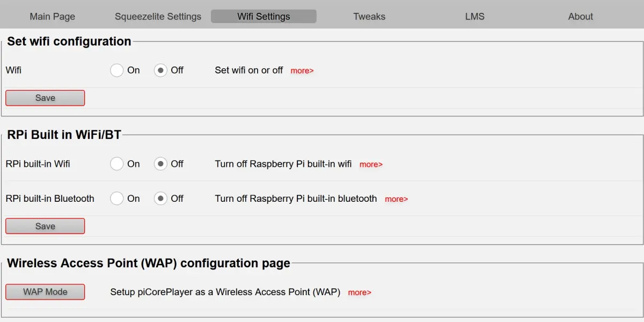Expand more> for Raspberry Pi built-in bluetooth
The image size is (644, 322).
397,199
